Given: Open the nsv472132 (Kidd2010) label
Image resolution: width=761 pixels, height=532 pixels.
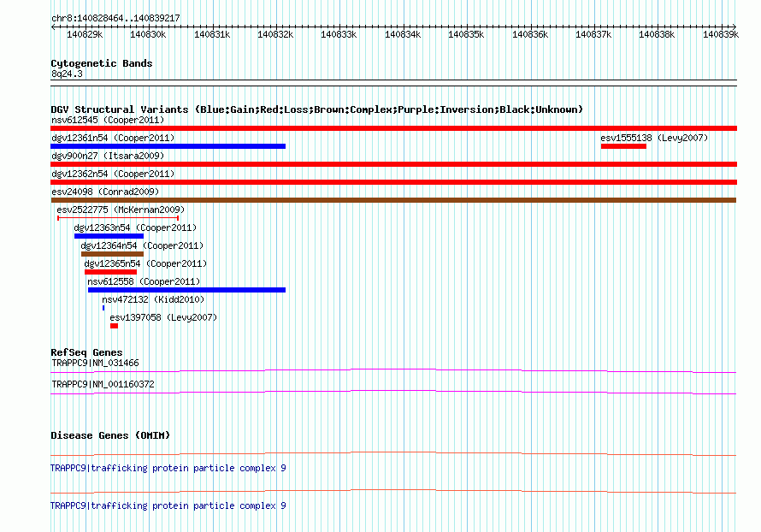Looking at the screenshot, I should point(153,299).
